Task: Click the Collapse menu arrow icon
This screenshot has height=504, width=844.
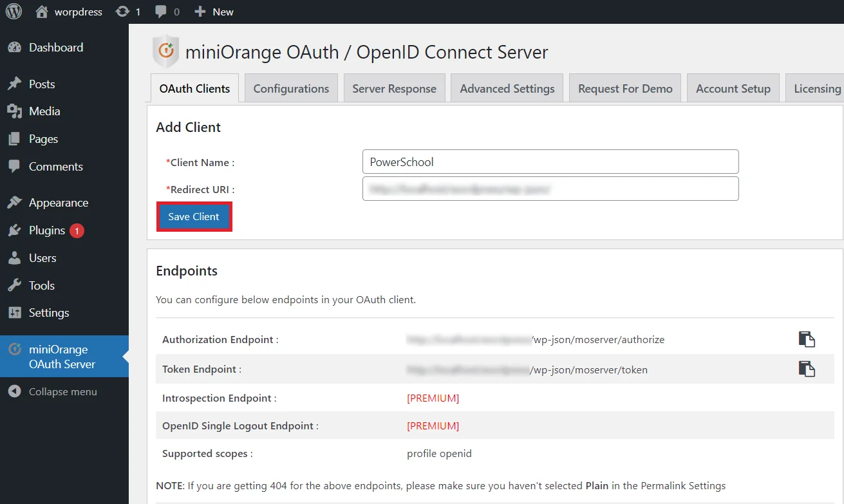Action: (x=14, y=391)
